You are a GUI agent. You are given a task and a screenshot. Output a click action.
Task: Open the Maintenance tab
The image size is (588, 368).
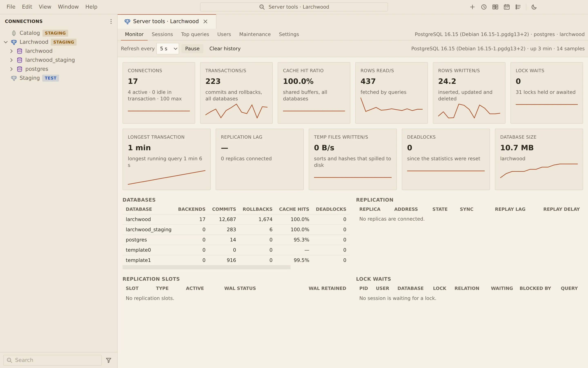pyautogui.click(x=255, y=34)
